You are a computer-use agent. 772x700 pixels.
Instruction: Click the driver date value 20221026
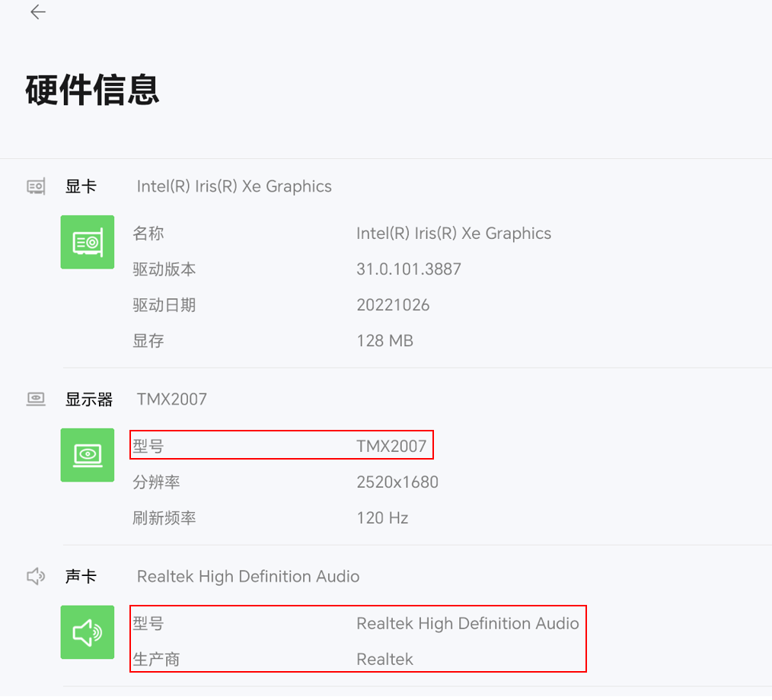(x=393, y=305)
